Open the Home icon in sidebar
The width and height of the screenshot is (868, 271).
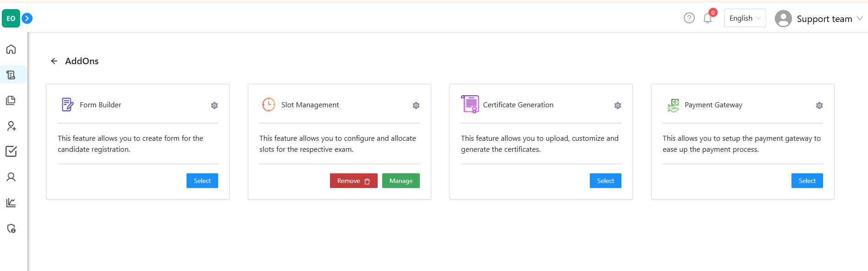[x=11, y=49]
